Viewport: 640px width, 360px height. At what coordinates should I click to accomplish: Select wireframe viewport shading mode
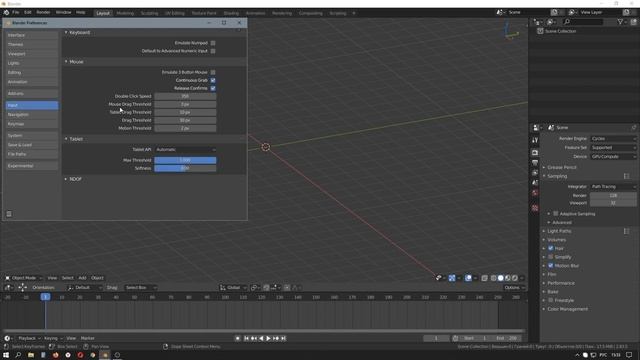[x=493, y=278]
